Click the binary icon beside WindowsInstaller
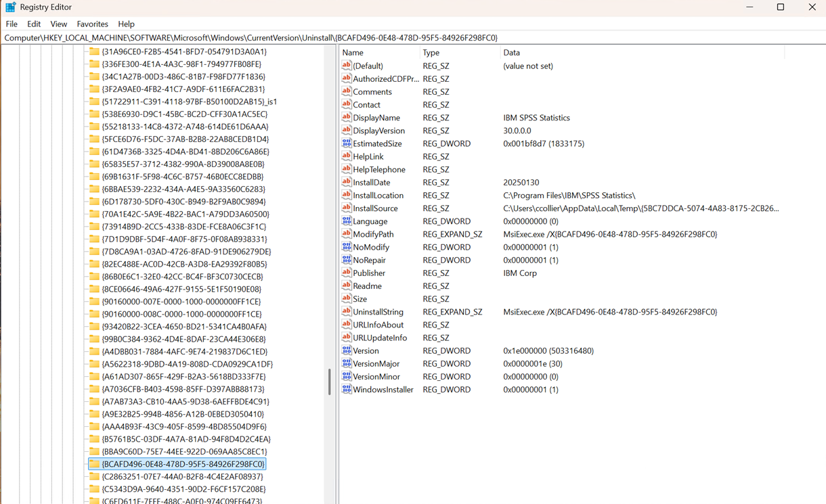 tap(346, 390)
